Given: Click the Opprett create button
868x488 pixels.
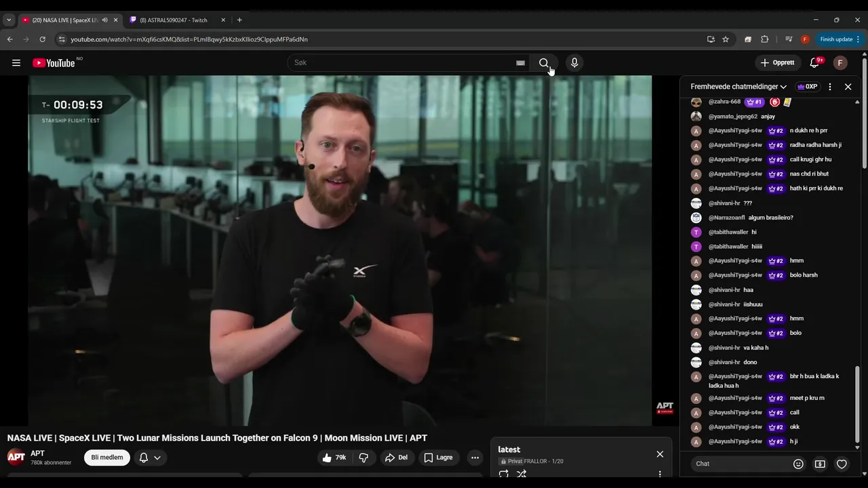Looking at the screenshot, I should click(777, 63).
